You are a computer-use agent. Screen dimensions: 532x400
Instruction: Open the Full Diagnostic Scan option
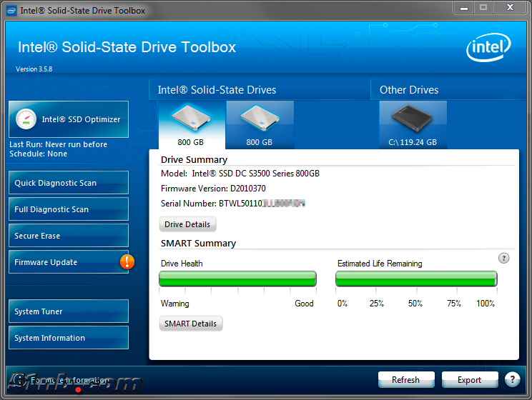(x=69, y=209)
